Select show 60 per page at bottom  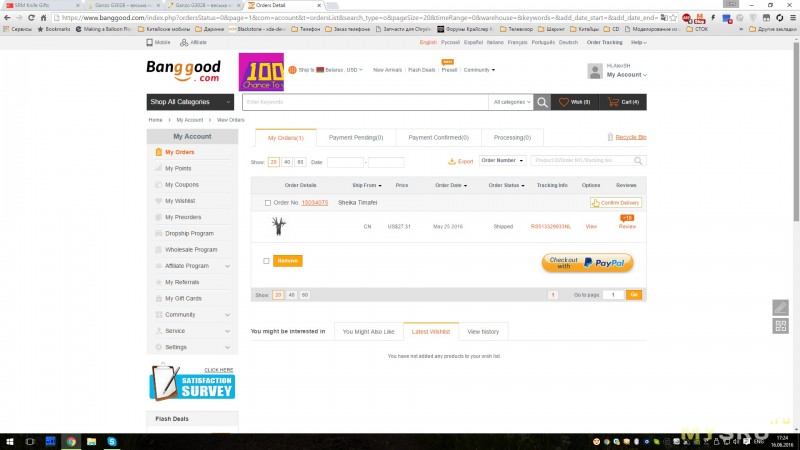pos(305,295)
